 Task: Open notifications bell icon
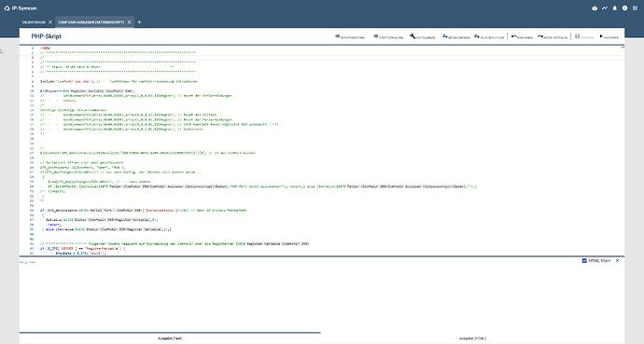click(x=614, y=7)
